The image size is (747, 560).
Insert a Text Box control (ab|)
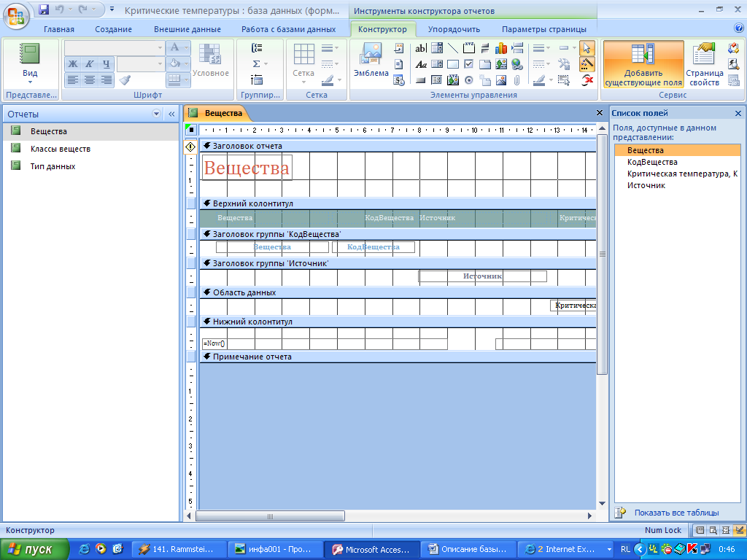(421, 48)
